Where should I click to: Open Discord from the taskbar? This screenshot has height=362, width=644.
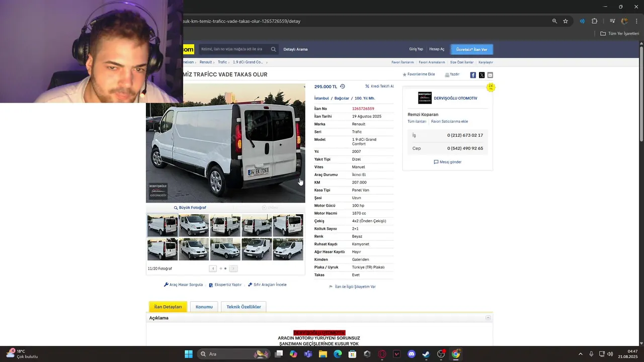[412, 354]
